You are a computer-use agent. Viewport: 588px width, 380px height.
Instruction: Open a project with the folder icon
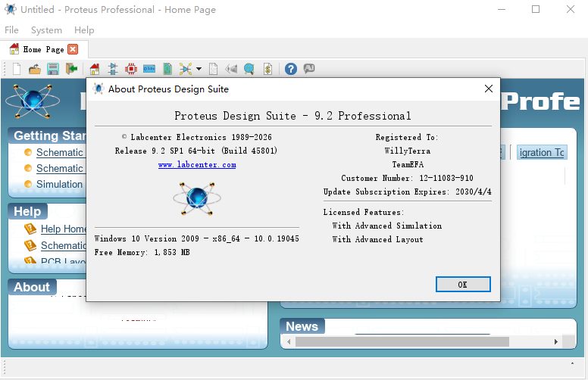coord(35,69)
